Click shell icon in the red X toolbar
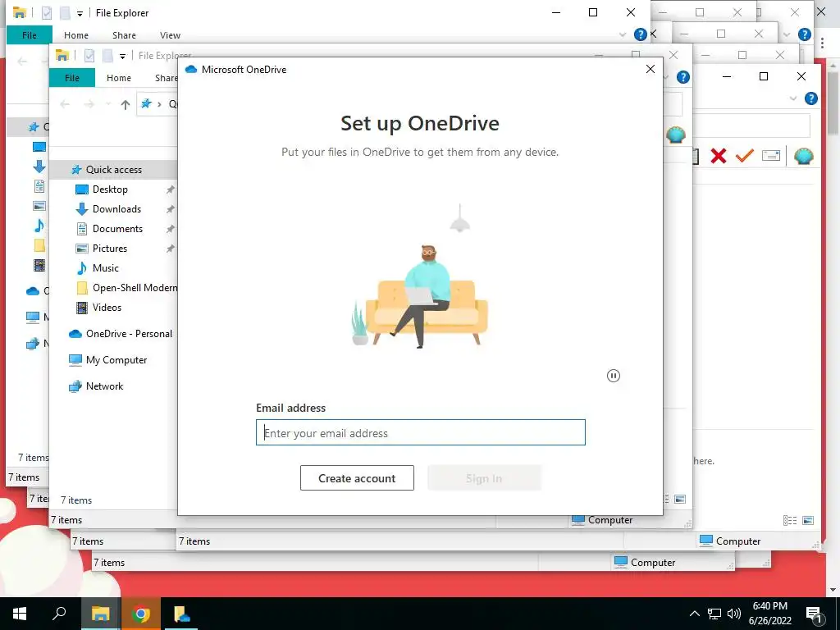This screenshot has width=840, height=630. pos(804,156)
